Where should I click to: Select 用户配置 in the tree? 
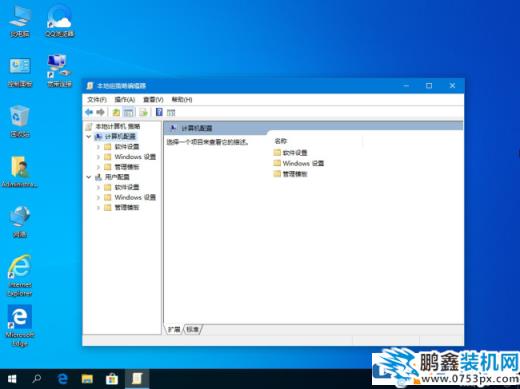coord(117,177)
